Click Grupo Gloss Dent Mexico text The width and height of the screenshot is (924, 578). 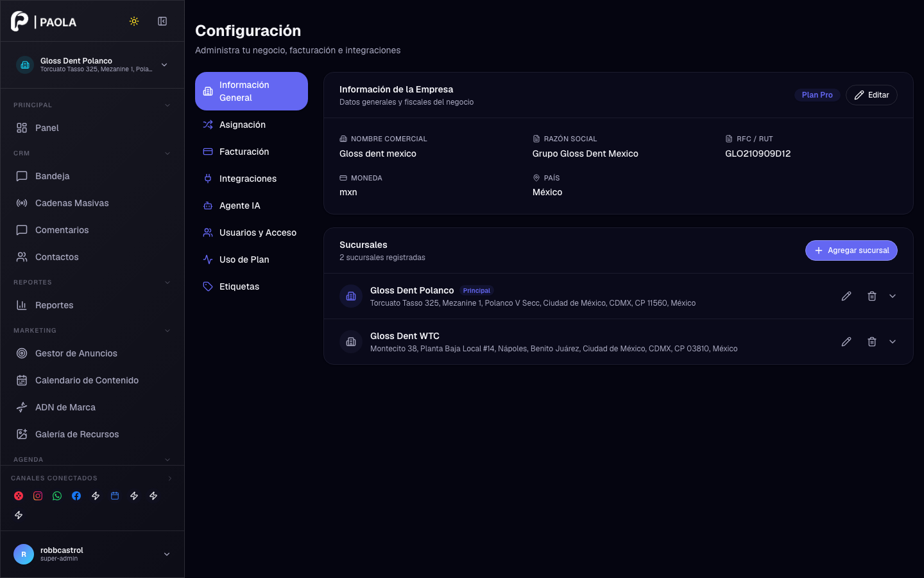click(x=585, y=153)
